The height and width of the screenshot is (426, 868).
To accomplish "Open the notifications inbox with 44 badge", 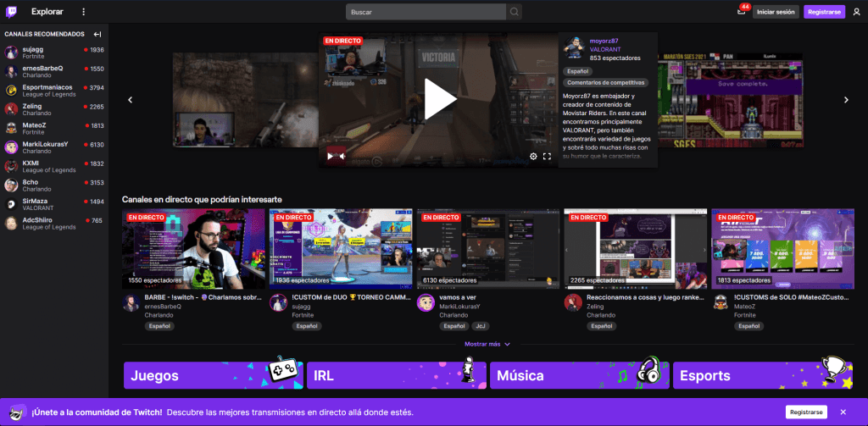I will tap(742, 12).
